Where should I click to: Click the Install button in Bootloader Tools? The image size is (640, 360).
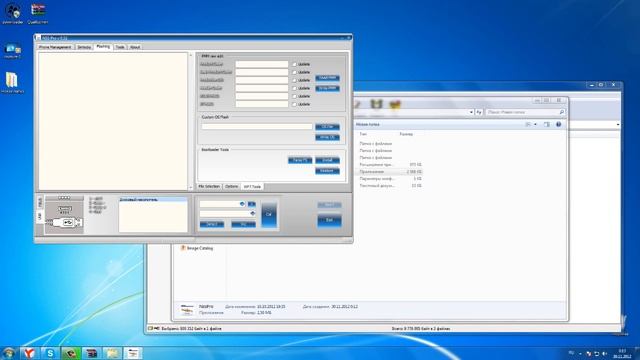(x=327, y=160)
